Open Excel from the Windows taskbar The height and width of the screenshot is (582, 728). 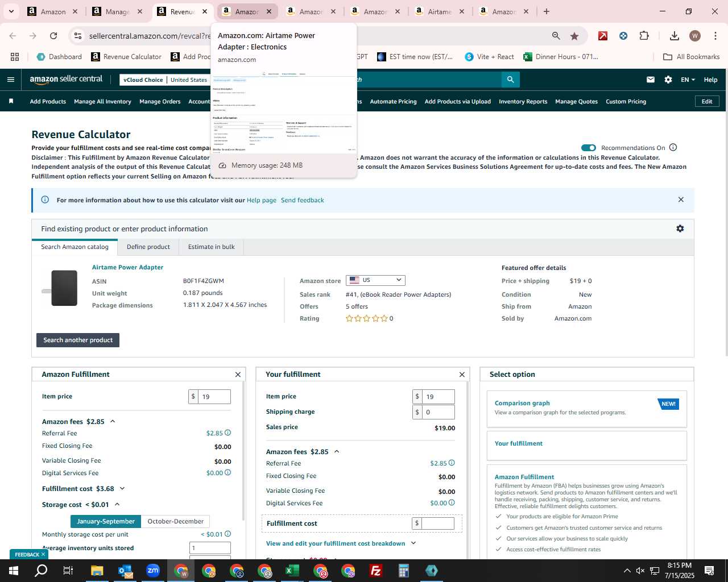coord(292,571)
